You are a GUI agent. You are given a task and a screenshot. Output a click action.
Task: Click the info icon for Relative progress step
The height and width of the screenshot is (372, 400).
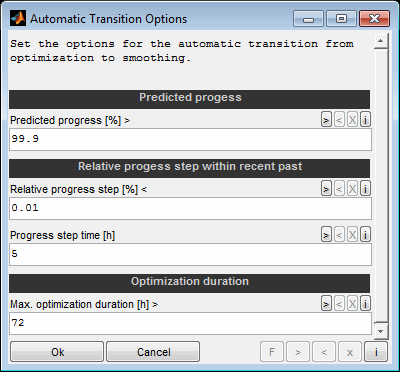point(365,189)
